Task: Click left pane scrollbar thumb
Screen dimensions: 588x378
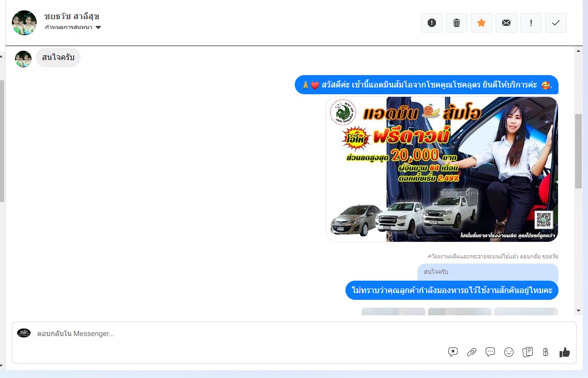Action: (2, 141)
